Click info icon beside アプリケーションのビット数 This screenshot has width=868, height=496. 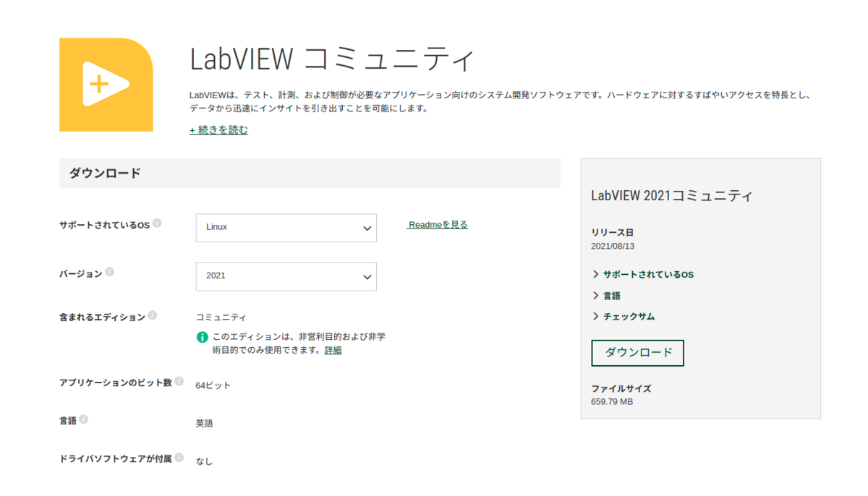coord(179,381)
